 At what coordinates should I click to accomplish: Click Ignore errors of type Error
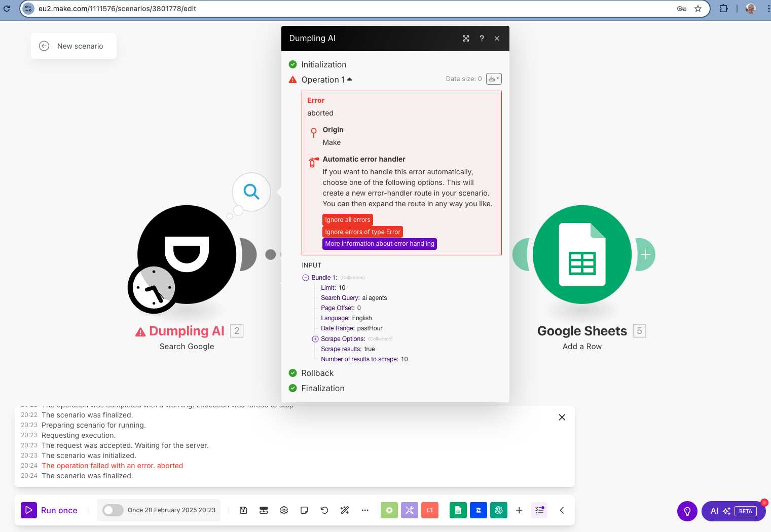362,232
